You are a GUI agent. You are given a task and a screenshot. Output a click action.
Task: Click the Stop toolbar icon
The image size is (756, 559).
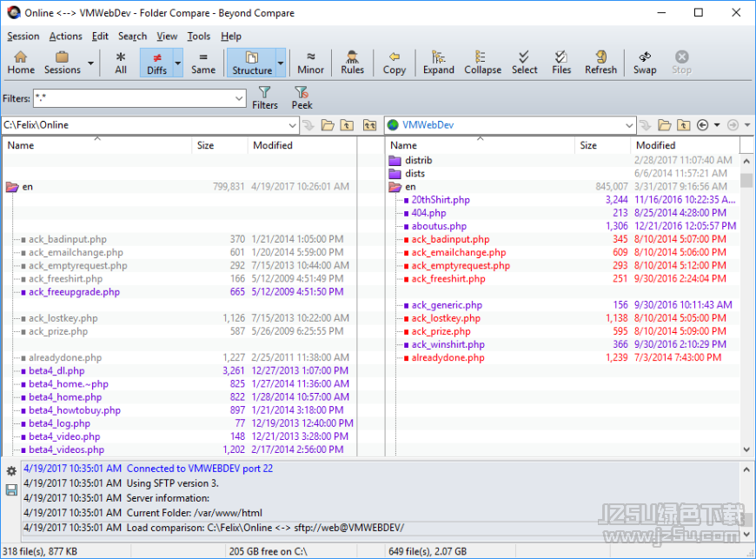click(682, 63)
